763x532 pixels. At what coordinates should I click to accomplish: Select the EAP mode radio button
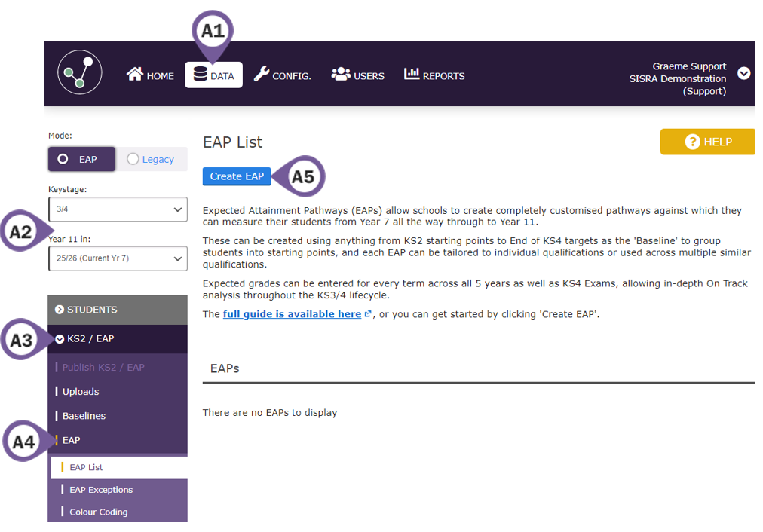coord(63,159)
